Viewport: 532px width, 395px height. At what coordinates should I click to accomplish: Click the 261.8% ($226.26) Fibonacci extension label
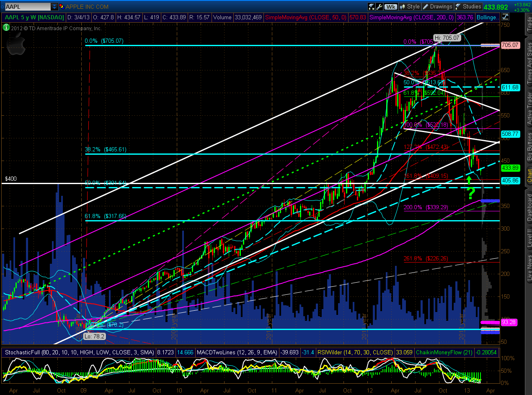[426, 258]
